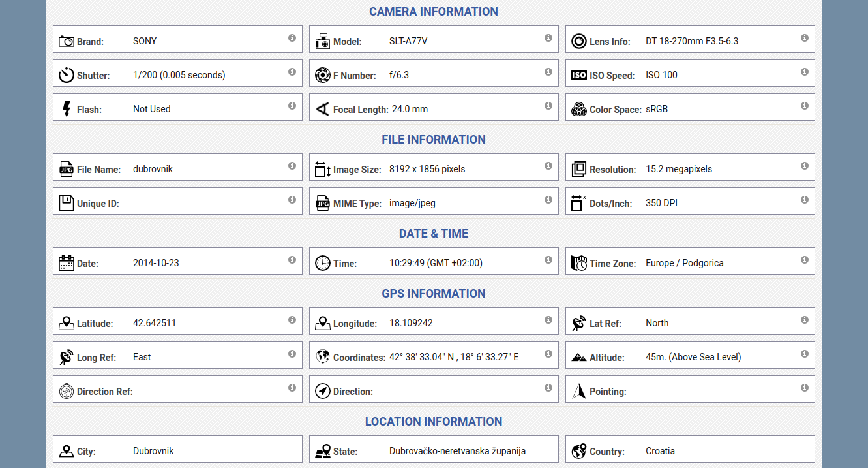Click the aperture icon beside F Number
Image resolution: width=868 pixels, height=468 pixels.
tap(323, 75)
